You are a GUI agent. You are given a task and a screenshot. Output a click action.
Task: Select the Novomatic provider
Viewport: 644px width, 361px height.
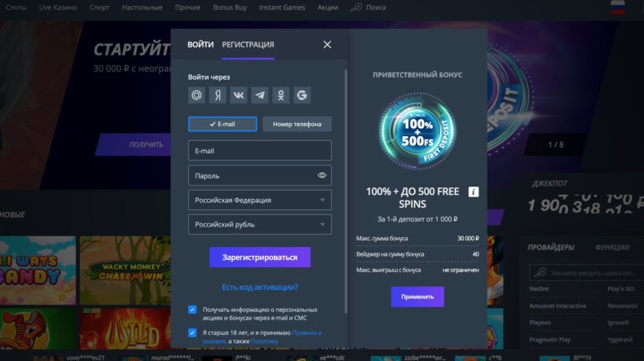pyautogui.click(x=623, y=306)
